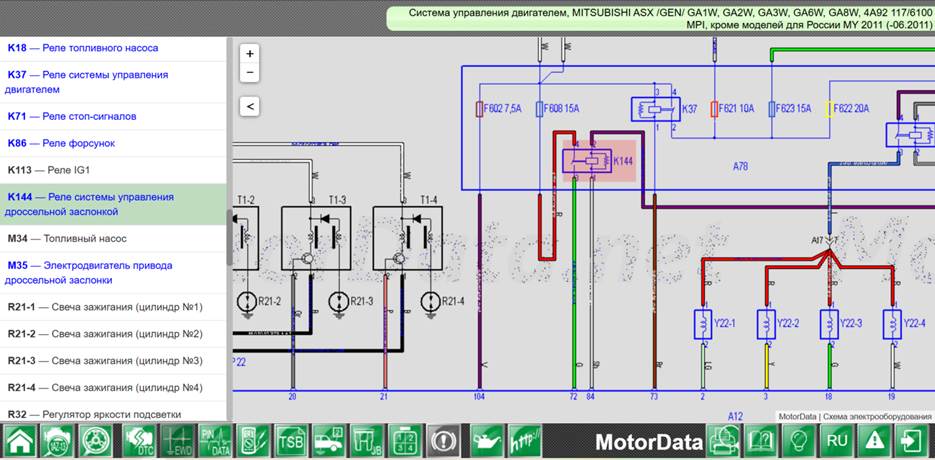Click the light bulb tips icon
The width and height of the screenshot is (935, 460).
(x=799, y=442)
